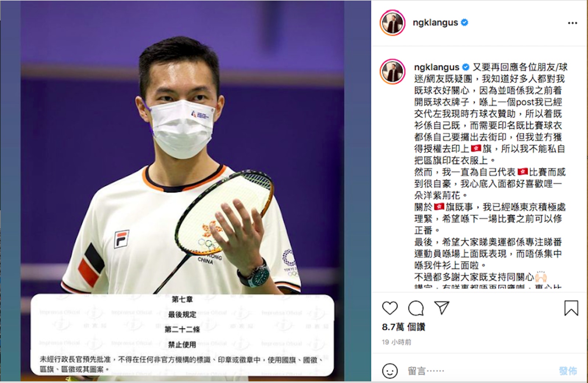588x383 pixels.
Task: Open comments via speech bubble icon
Action: click(416, 308)
